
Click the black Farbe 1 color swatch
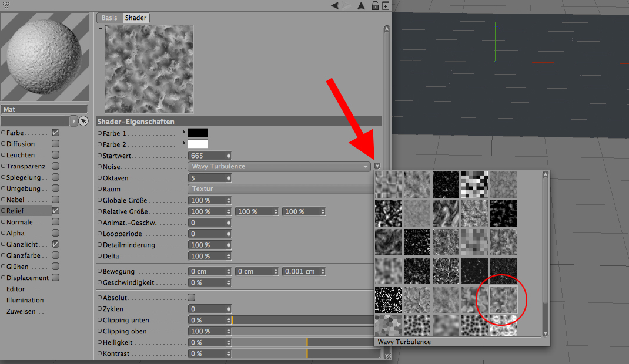(x=198, y=133)
